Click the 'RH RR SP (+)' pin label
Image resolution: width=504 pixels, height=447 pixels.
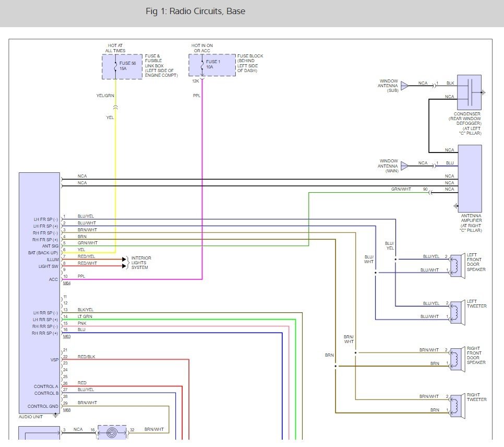pos(45,333)
